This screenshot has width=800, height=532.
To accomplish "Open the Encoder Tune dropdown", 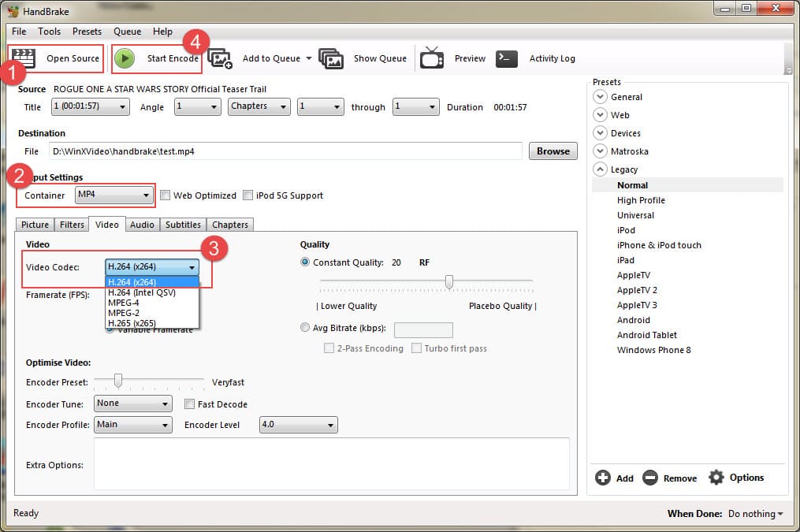I will pyautogui.click(x=132, y=404).
